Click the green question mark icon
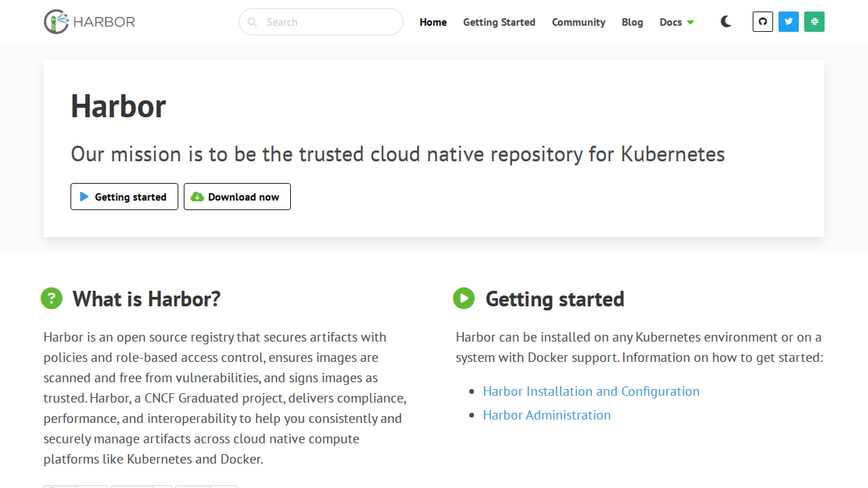This screenshot has height=488, width=868. (52, 298)
